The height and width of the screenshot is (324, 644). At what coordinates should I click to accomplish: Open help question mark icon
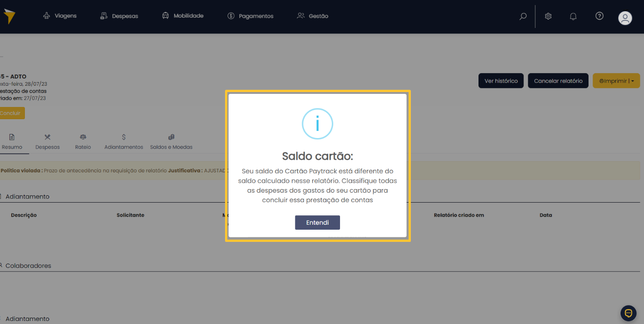tap(599, 16)
